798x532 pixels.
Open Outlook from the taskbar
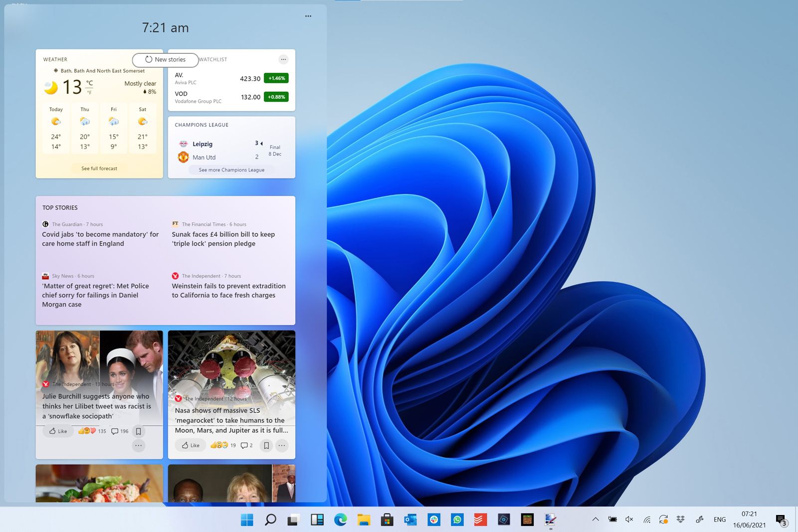tap(410, 520)
